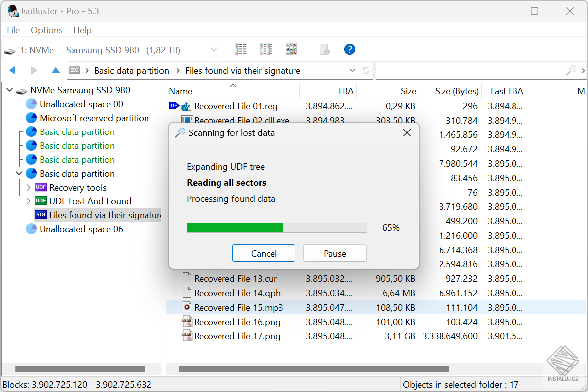This screenshot has height=392, width=588.
Task: Click the Unallocated space 00 disc icon
Action: (31, 104)
